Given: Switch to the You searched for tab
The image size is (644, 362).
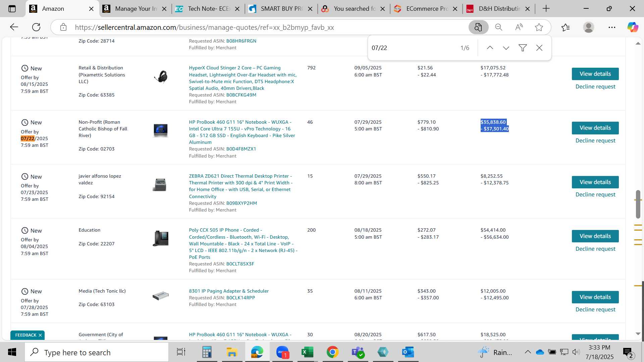Looking at the screenshot, I should pyautogui.click(x=354, y=9).
